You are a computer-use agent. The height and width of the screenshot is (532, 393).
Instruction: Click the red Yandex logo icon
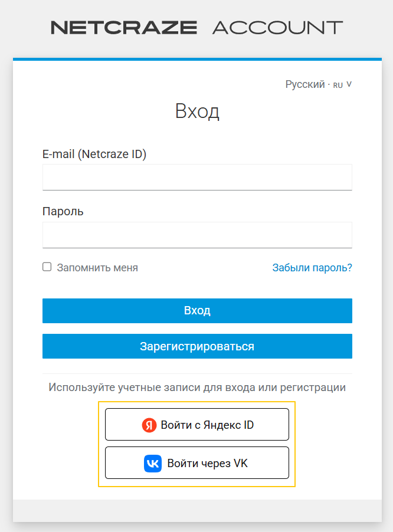pos(150,425)
